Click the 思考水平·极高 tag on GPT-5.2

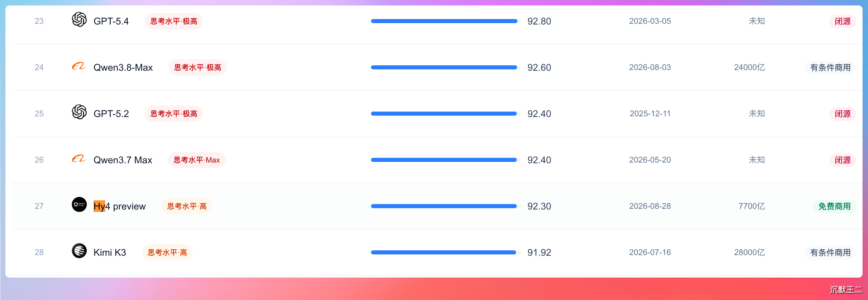(174, 114)
